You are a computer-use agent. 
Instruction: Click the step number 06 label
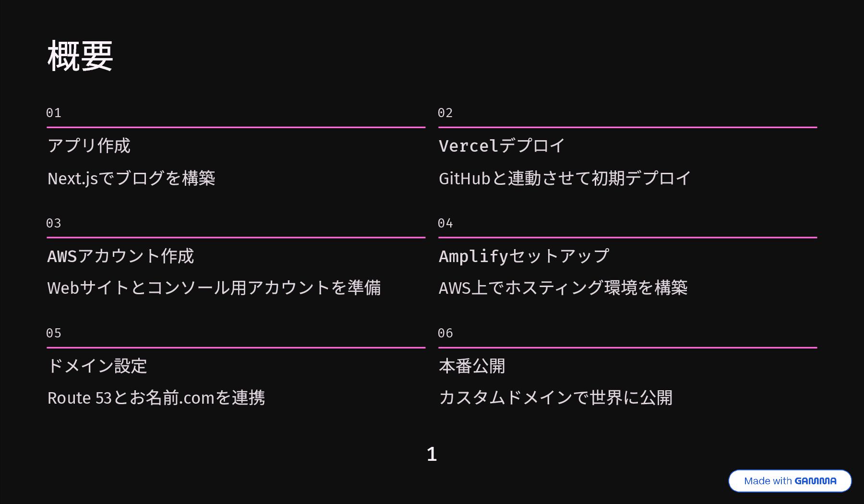click(445, 333)
